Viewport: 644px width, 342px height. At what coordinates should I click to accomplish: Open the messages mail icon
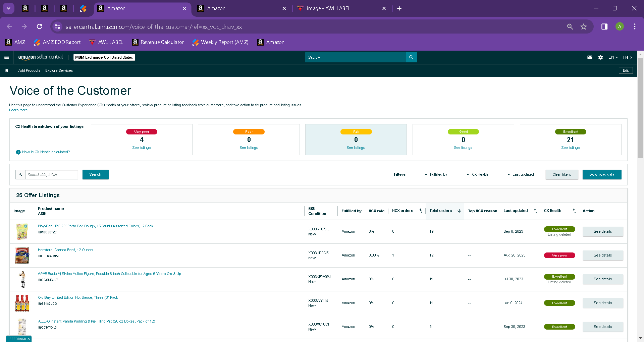(590, 57)
